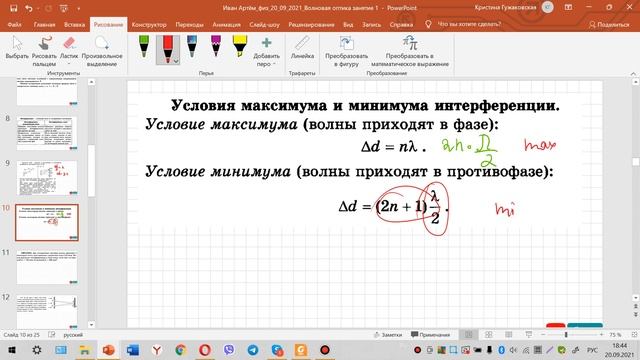Image resolution: width=640 pixels, height=360 pixels.
Task: Select the purple pen
Action: coord(216,46)
